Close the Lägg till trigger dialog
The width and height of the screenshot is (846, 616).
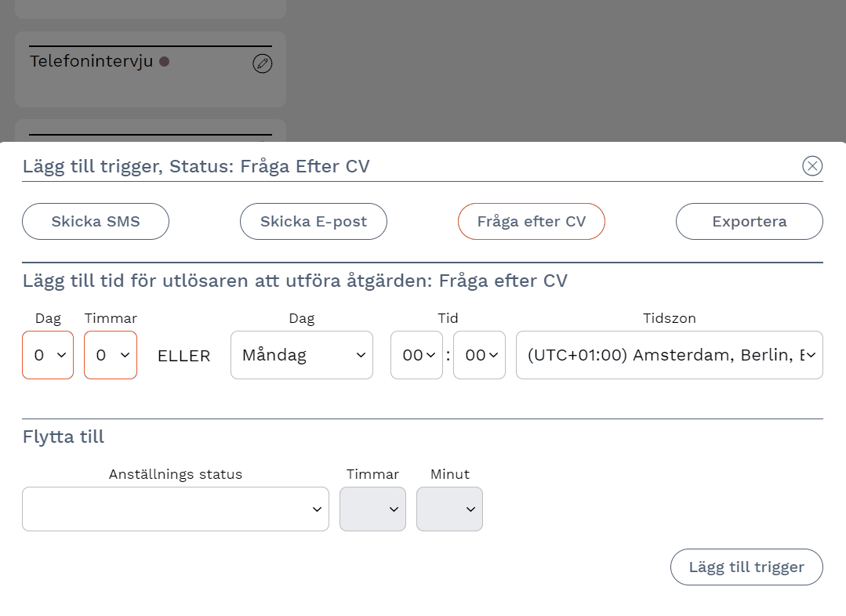pyautogui.click(x=812, y=165)
